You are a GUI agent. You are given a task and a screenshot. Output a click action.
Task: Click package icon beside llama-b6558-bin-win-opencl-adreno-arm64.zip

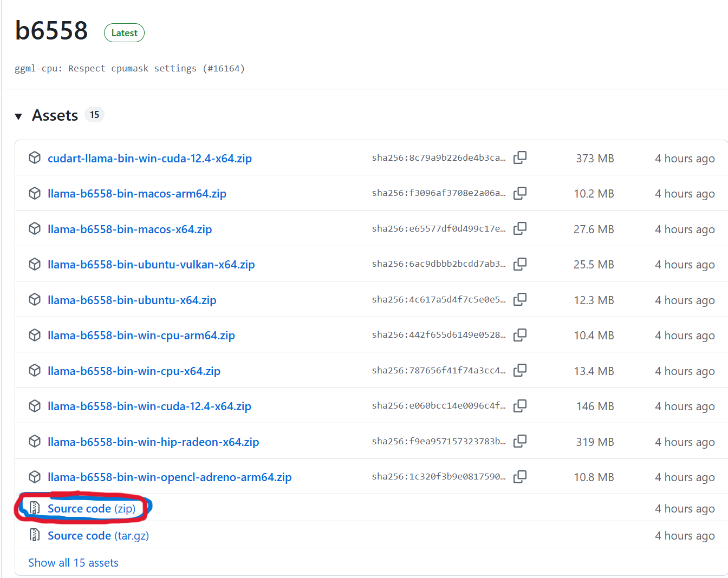(x=35, y=477)
